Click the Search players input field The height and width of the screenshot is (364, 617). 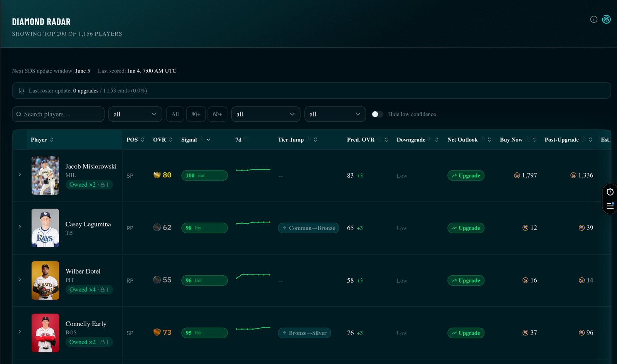tap(58, 114)
